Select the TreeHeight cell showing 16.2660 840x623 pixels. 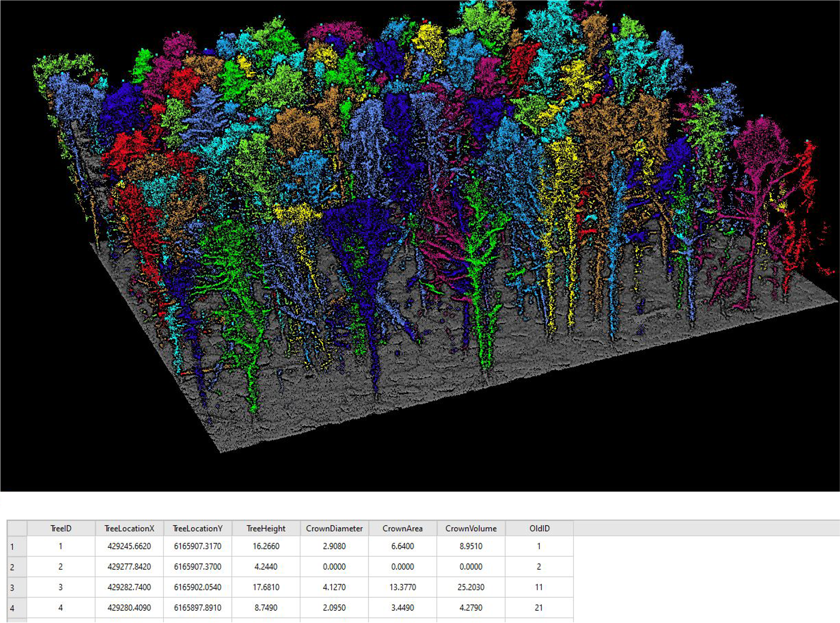pyautogui.click(x=266, y=546)
